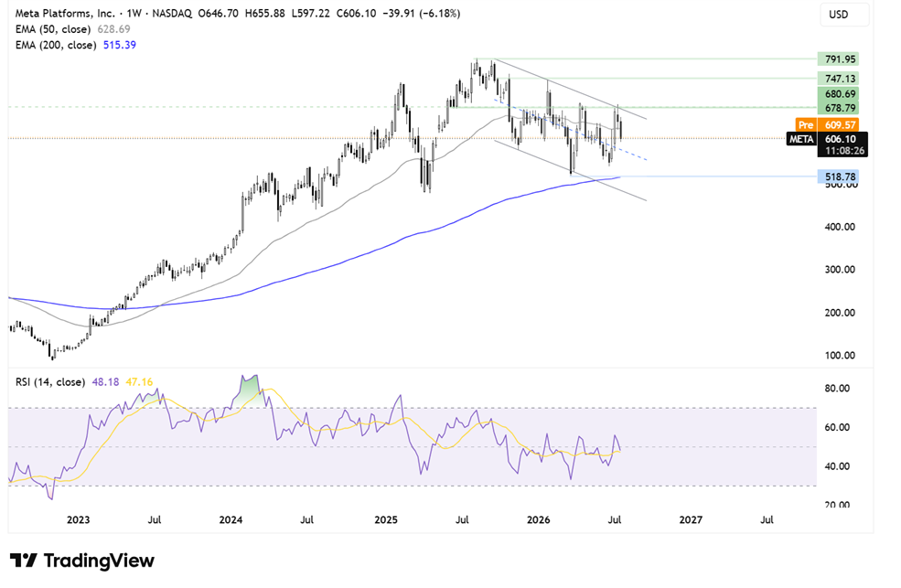Click the −39.91 (−6.18%) change value

pos(421,13)
